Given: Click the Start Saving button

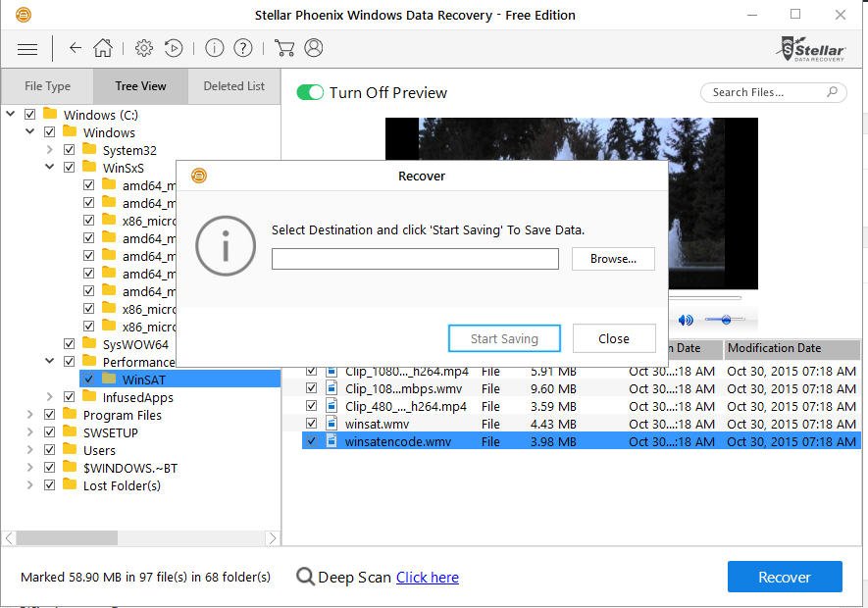Looking at the screenshot, I should pyautogui.click(x=504, y=338).
